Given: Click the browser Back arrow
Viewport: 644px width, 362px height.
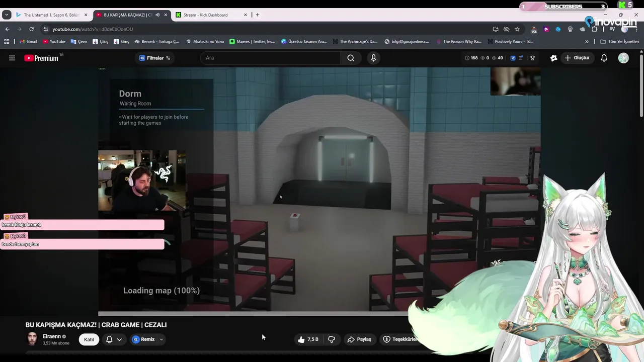Looking at the screenshot, I should [x=7, y=29].
